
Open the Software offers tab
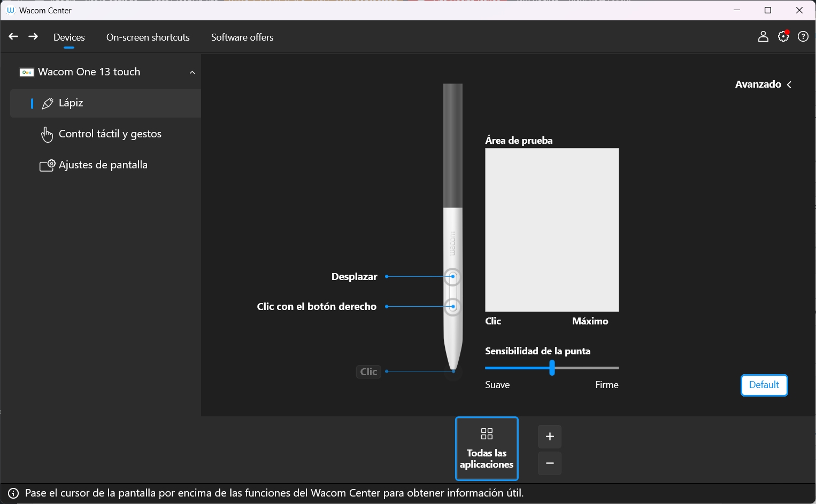click(x=242, y=37)
